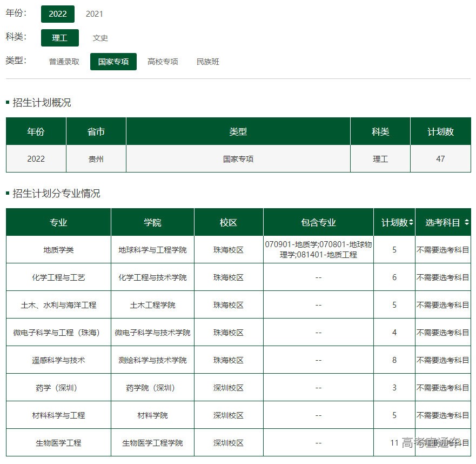Select the 珠海校区 campus cell

pyautogui.click(x=227, y=249)
